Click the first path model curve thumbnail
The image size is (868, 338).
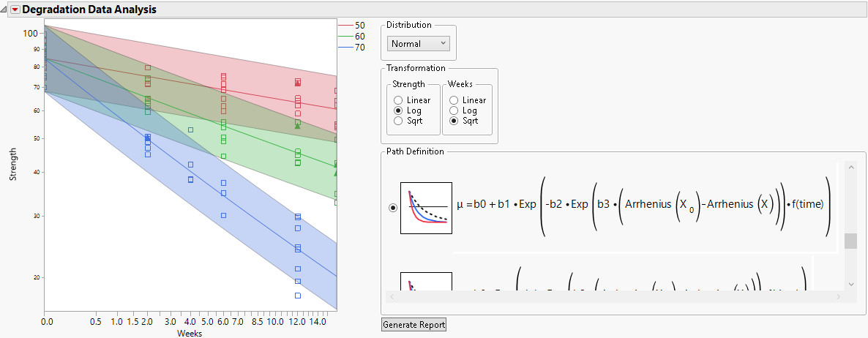tap(426, 208)
